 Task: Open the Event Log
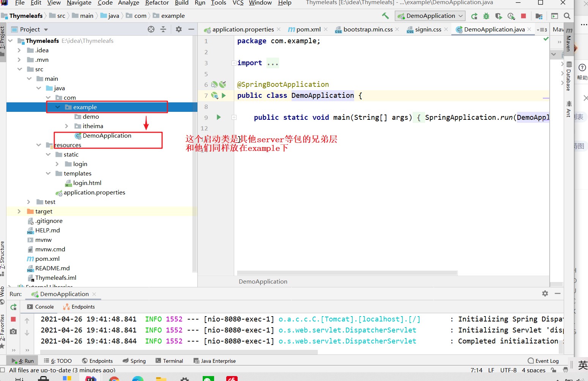pyautogui.click(x=543, y=361)
